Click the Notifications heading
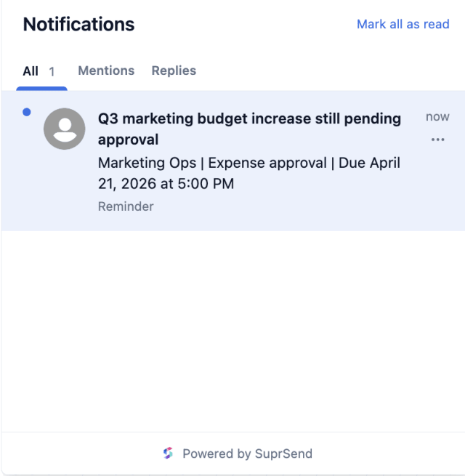Image resolution: width=465 pixels, height=476 pixels. coord(78,24)
